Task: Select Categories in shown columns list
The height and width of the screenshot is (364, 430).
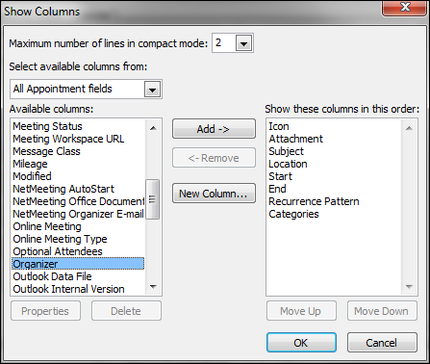Action: pyautogui.click(x=294, y=214)
